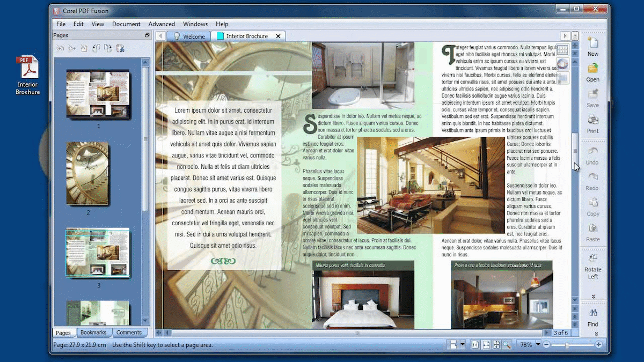The height and width of the screenshot is (362, 644).
Task: Toggle the fit width view button
Action: click(486, 345)
